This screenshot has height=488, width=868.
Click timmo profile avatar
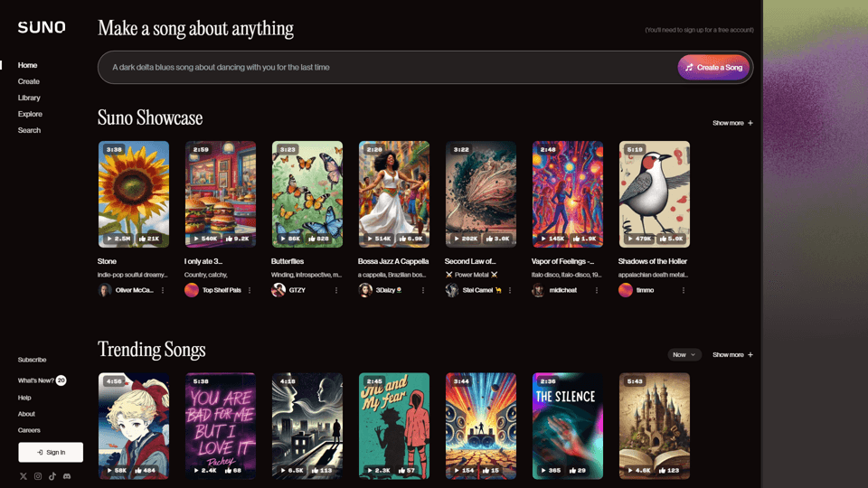[626, 290]
